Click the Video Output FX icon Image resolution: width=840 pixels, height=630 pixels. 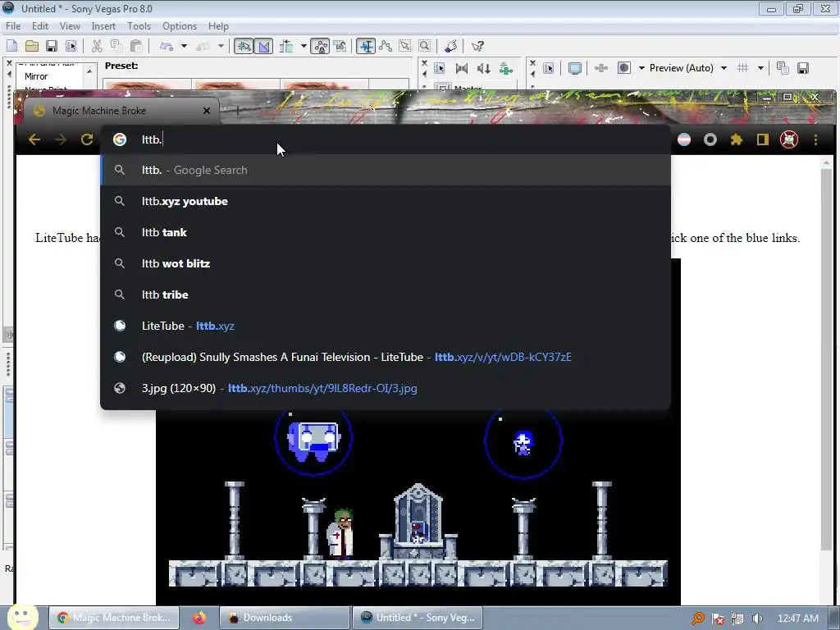click(601, 68)
